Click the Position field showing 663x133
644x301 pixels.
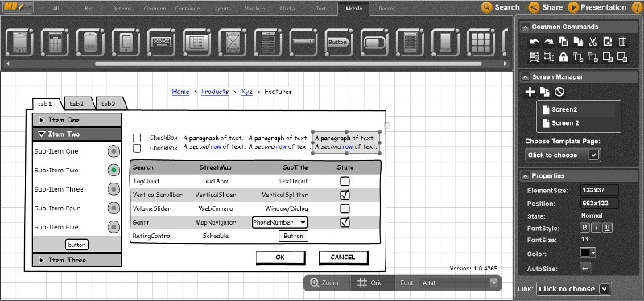(x=600, y=204)
